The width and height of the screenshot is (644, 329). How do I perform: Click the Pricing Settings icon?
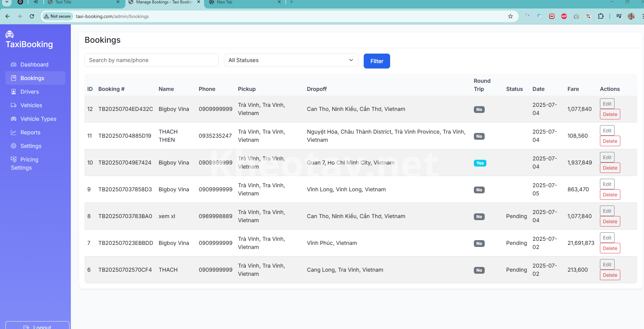[14, 159]
